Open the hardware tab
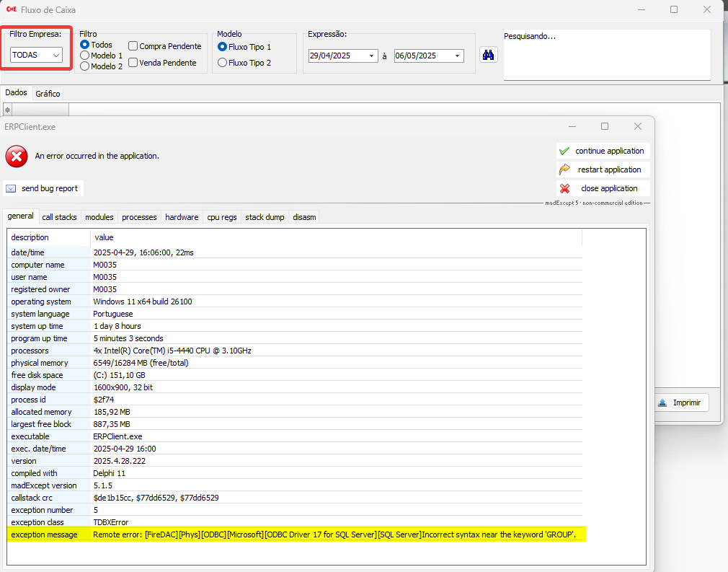The height and width of the screenshot is (572, 728). [182, 217]
